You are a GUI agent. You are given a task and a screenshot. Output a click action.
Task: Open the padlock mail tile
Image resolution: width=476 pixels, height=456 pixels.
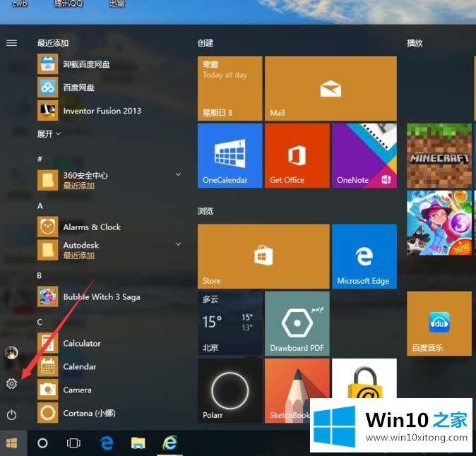coord(364,378)
